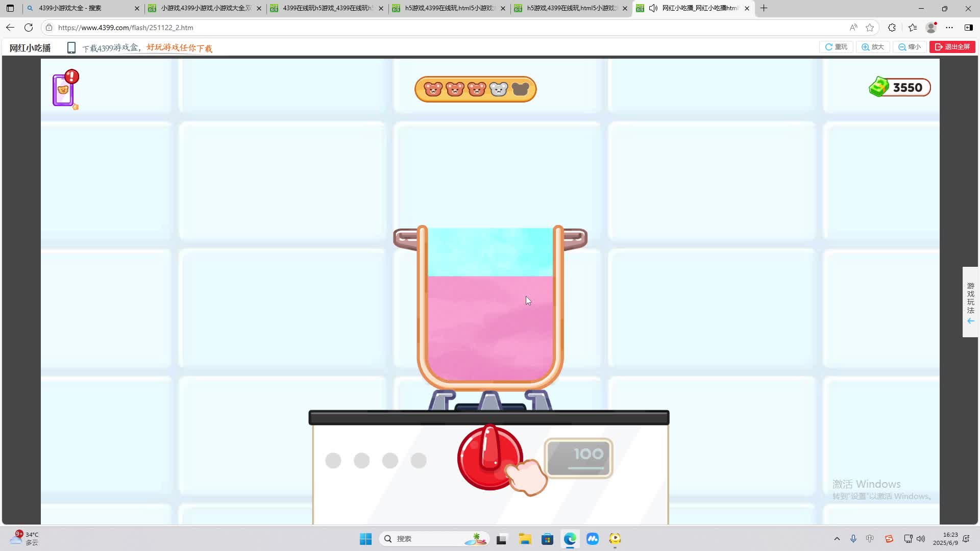This screenshot has width=980, height=551.
Task: Open Microsoft Edge from taskbar
Action: coord(570,539)
